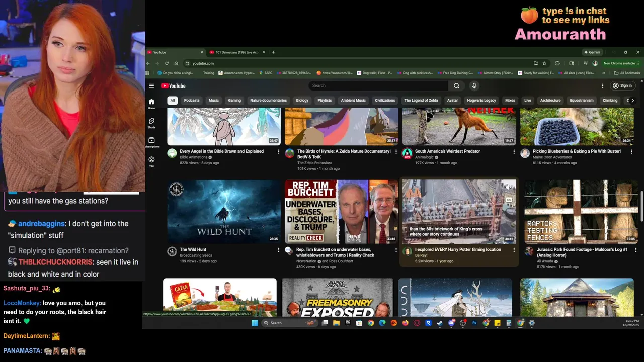The width and height of the screenshot is (644, 362).
Task: Focus the YouTube search field
Action: pos(378,86)
